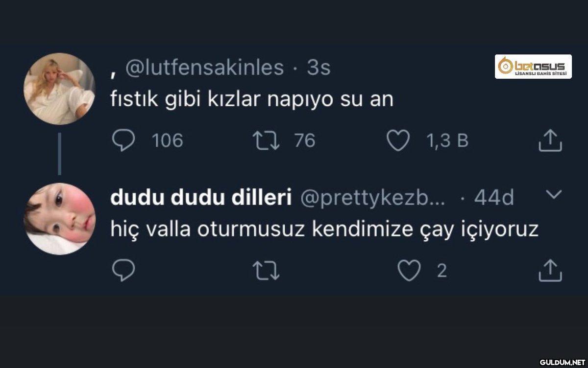The image size is (588, 368).
Task: Click the Betasus advertisement banner
Action: click(533, 67)
